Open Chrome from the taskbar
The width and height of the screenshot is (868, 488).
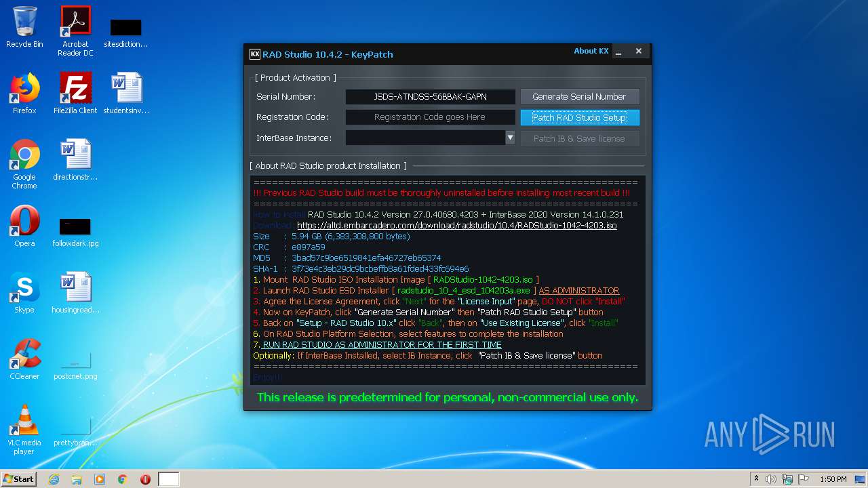click(x=123, y=479)
